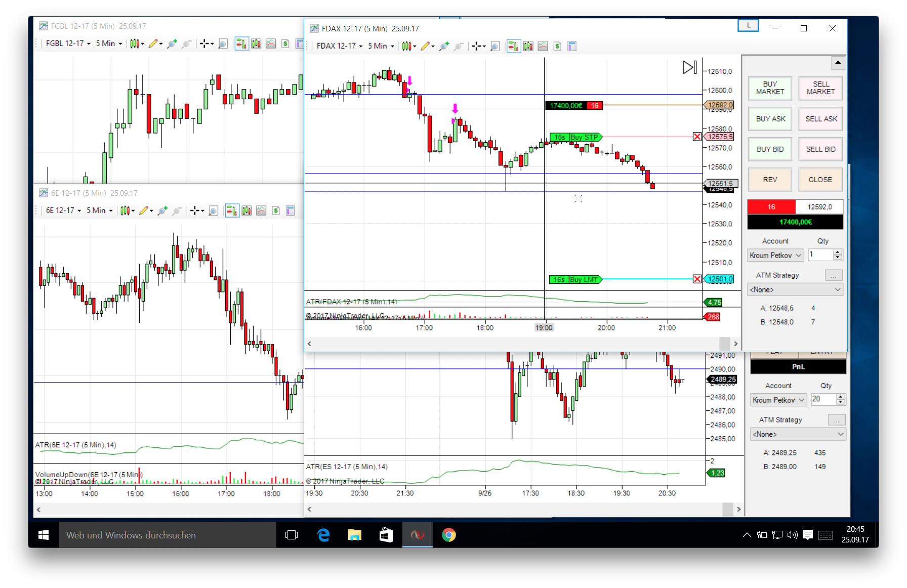Click the SELL ASK button
Viewport: 907px width, 588px height.
[820, 119]
